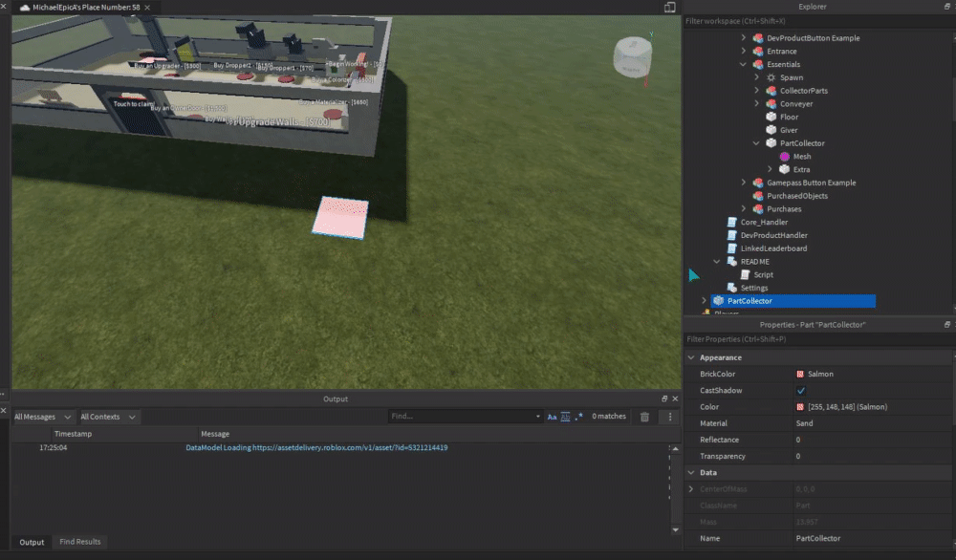The height and width of the screenshot is (560, 956).
Task: Collapse the Data properties section
Action: point(691,473)
